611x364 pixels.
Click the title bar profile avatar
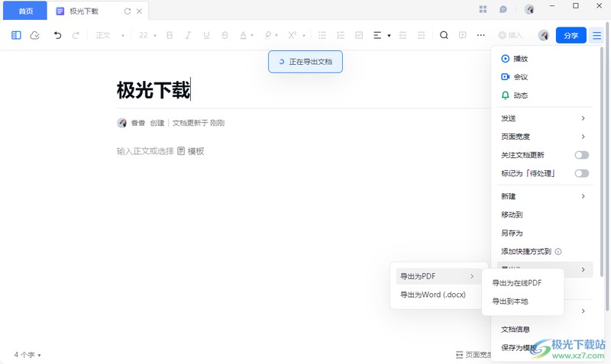coord(529,9)
